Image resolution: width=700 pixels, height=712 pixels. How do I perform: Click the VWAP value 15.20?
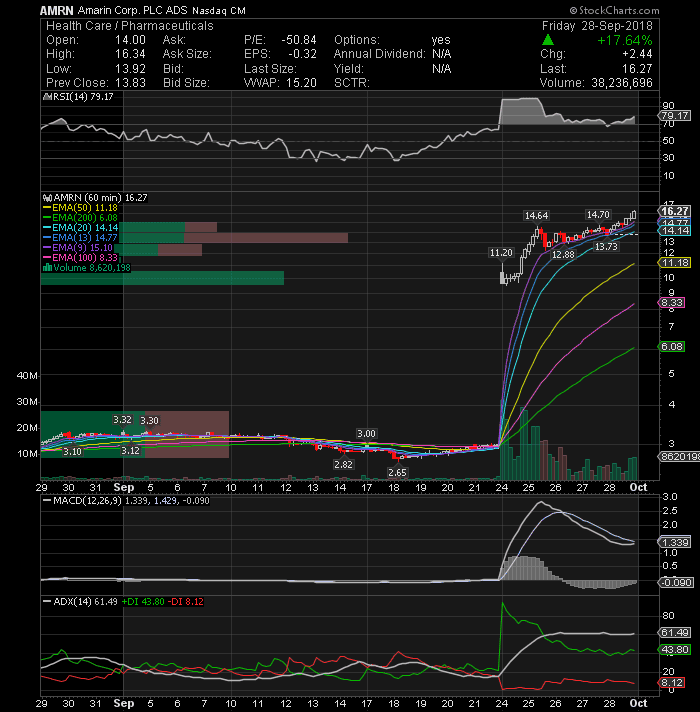301,83
